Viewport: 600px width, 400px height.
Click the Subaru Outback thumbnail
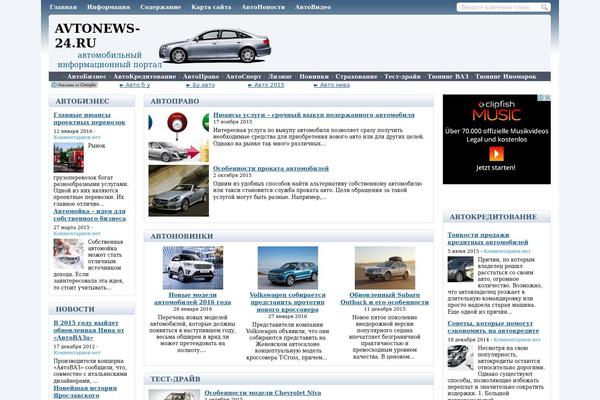(385, 268)
